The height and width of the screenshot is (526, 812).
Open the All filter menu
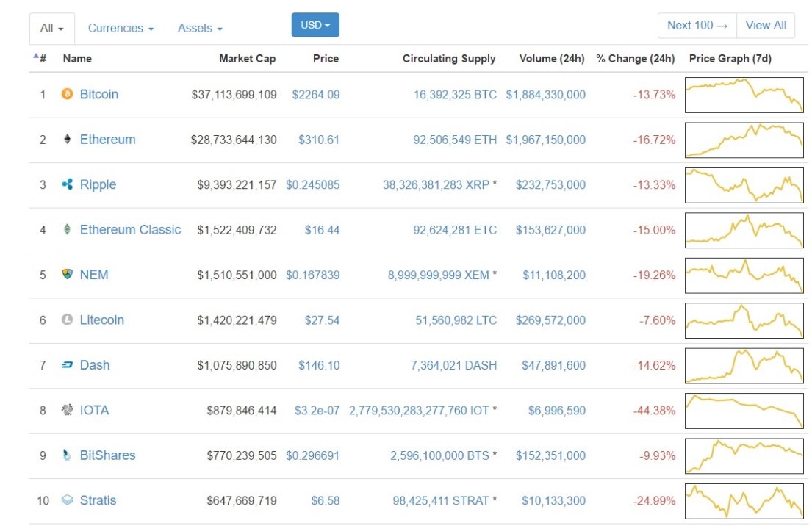(50, 27)
